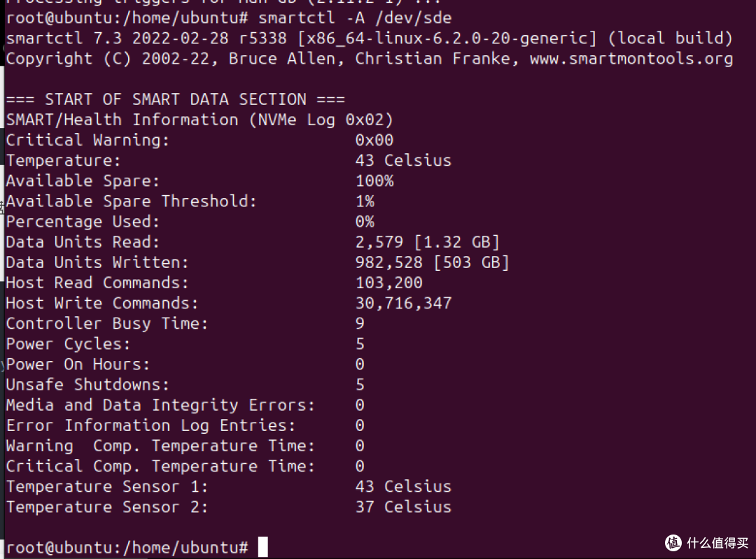The height and width of the screenshot is (559, 756).
Task: Click the terminal cursor block at the prompt
Action: (x=262, y=547)
